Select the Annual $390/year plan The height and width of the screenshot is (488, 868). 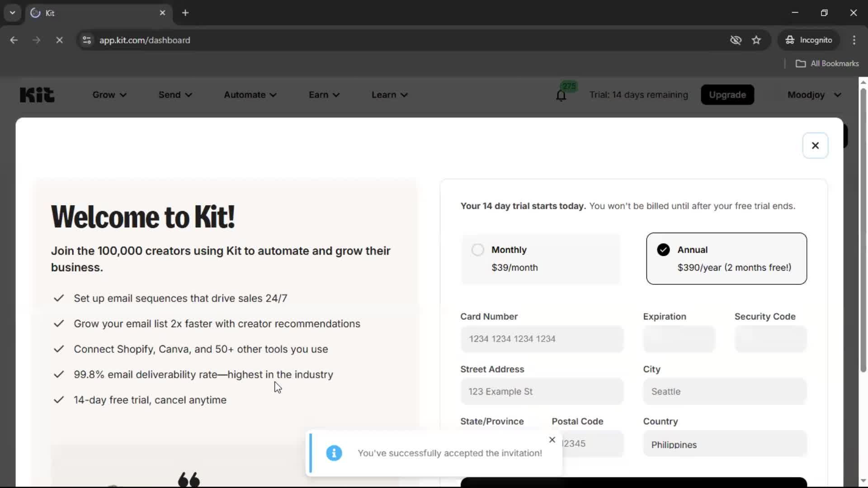pos(726,258)
